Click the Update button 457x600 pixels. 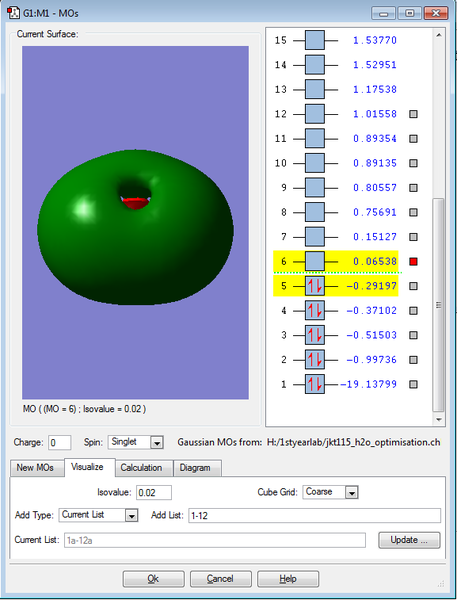(409, 540)
